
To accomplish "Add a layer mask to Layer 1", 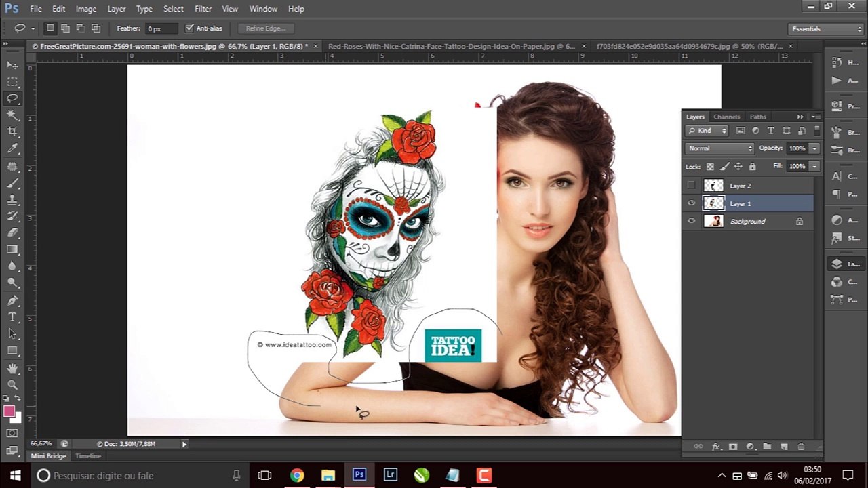I will pos(733,447).
